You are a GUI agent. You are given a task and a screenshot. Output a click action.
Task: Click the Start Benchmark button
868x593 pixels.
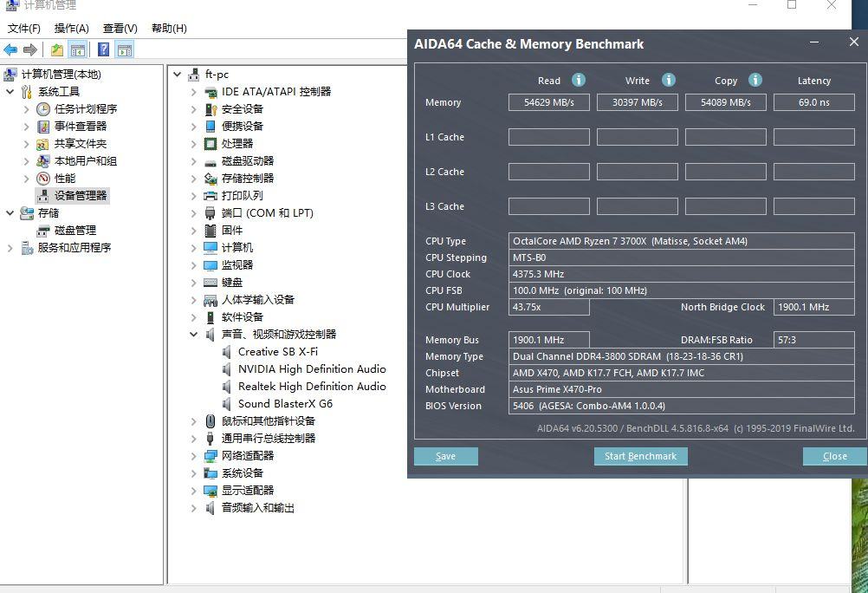click(640, 456)
